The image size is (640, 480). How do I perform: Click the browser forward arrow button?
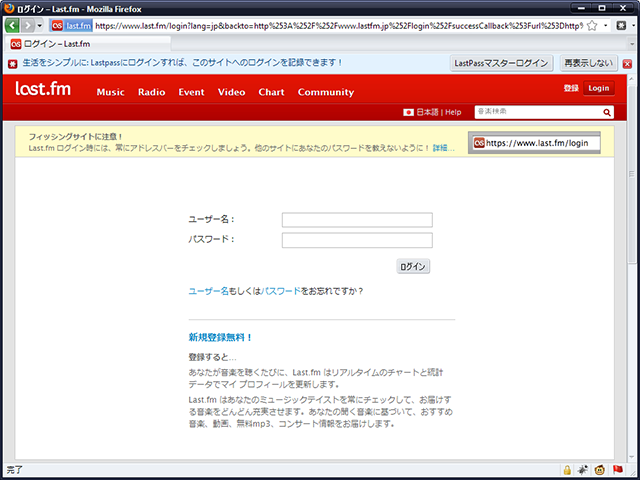coord(27,26)
